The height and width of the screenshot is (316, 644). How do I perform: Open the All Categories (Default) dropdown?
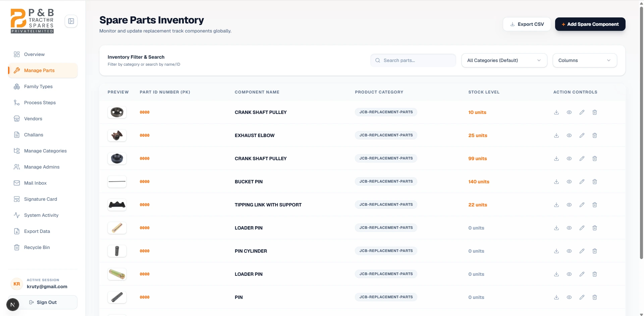(504, 60)
